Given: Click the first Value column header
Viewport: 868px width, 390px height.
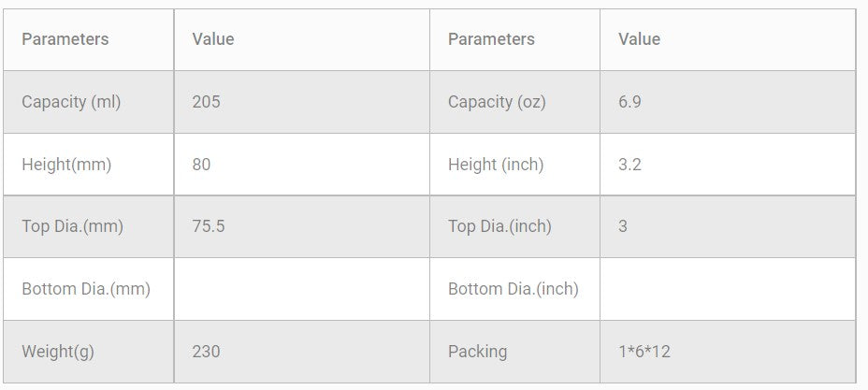Looking at the screenshot, I should tap(213, 39).
